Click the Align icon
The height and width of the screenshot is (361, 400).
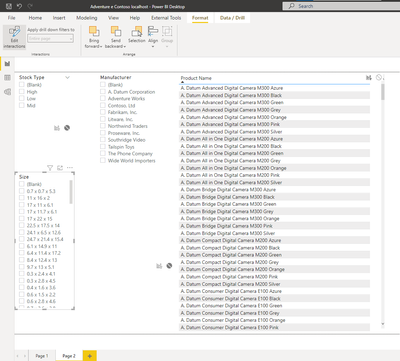click(153, 31)
